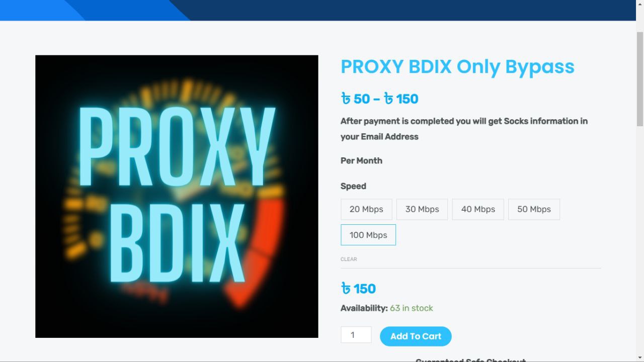Select the 50 Mbps speed variant
This screenshot has width=644, height=362.
click(534, 209)
